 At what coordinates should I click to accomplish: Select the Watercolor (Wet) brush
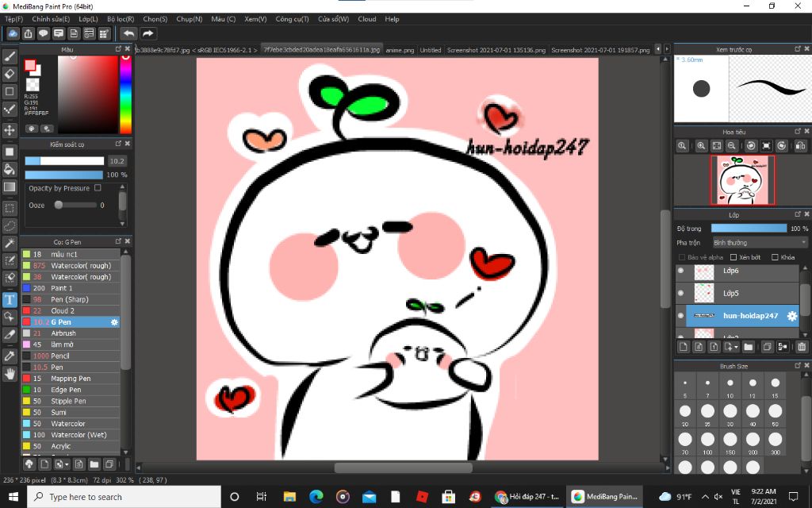pyautogui.click(x=71, y=435)
